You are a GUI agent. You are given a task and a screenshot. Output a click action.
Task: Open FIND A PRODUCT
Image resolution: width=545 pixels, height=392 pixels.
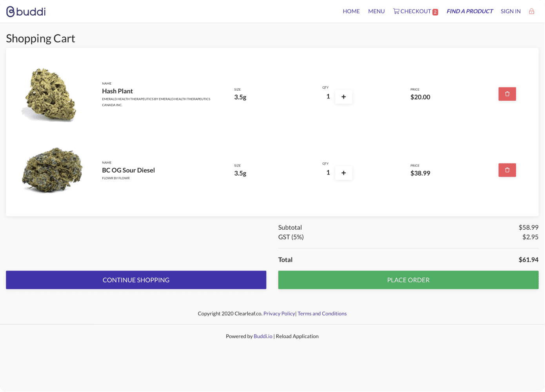pyautogui.click(x=470, y=11)
